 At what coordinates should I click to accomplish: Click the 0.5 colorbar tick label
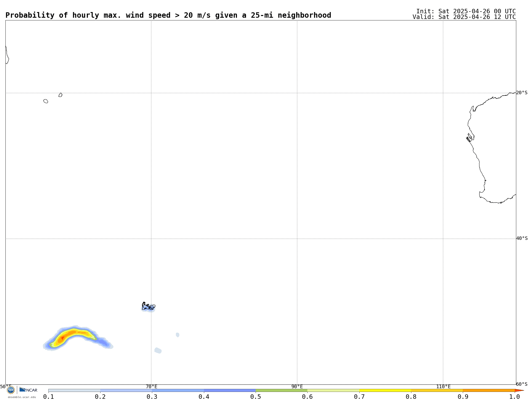pyautogui.click(x=256, y=397)
